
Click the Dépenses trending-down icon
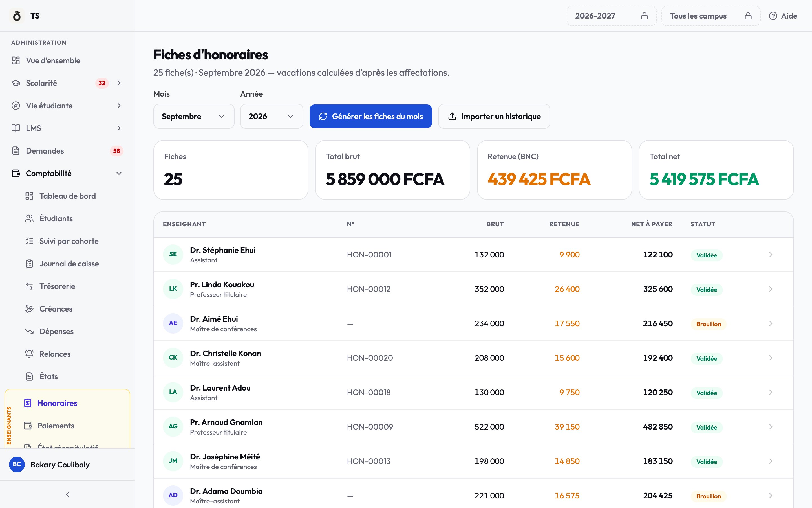pos(29,331)
